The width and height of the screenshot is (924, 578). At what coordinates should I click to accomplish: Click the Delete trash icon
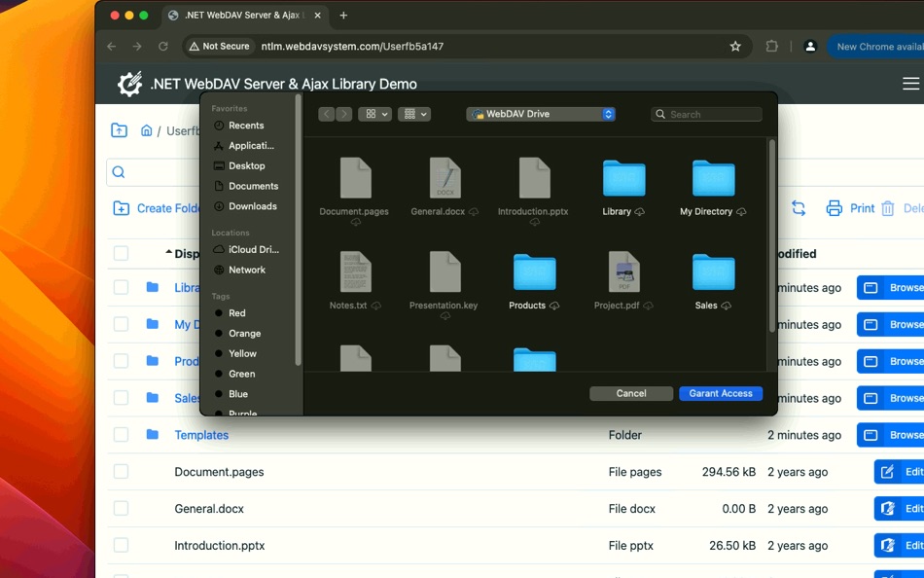click(x=887, y=208)
